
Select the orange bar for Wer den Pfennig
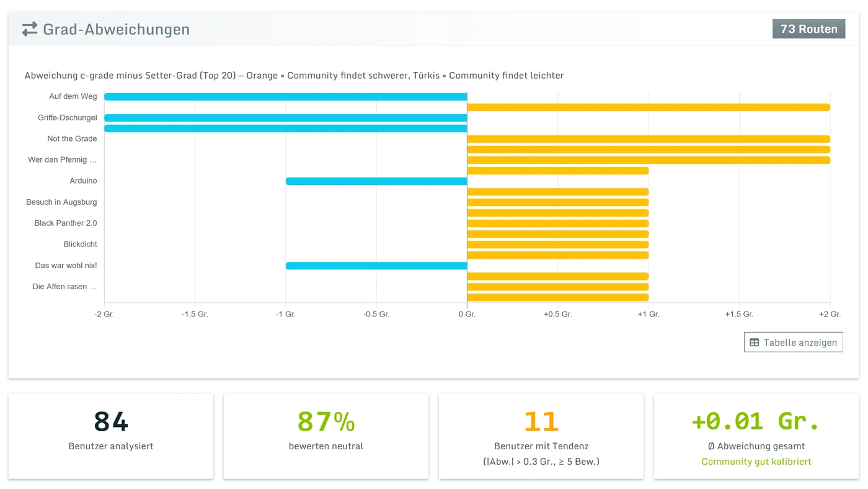click(x=649, y=160)
